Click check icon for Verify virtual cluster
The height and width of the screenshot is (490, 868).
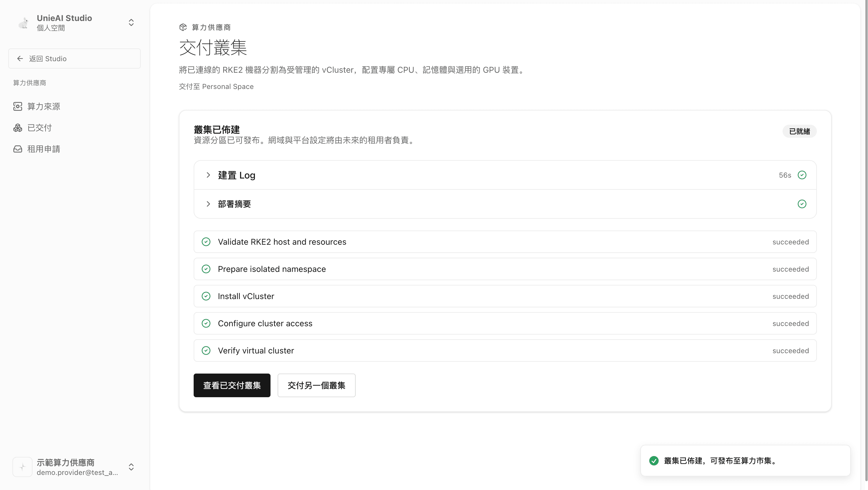[206, 351]
